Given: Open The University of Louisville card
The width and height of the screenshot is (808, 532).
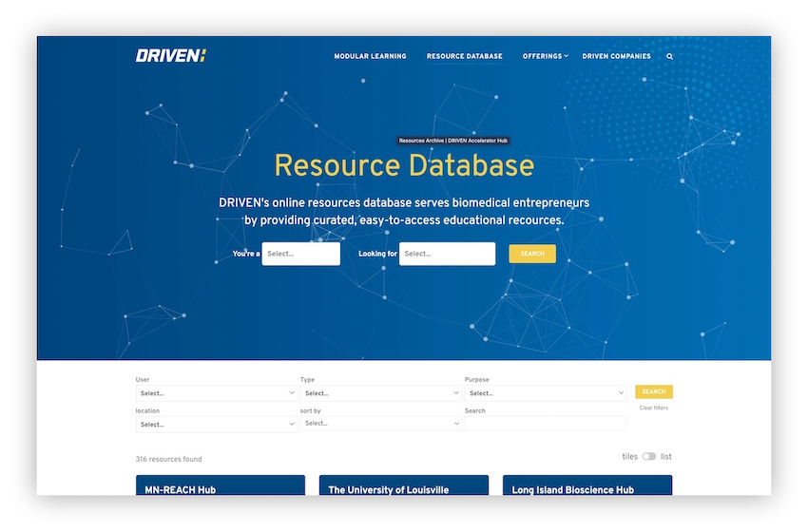Looking at the screenshot, I should click(x=404, y=485).
